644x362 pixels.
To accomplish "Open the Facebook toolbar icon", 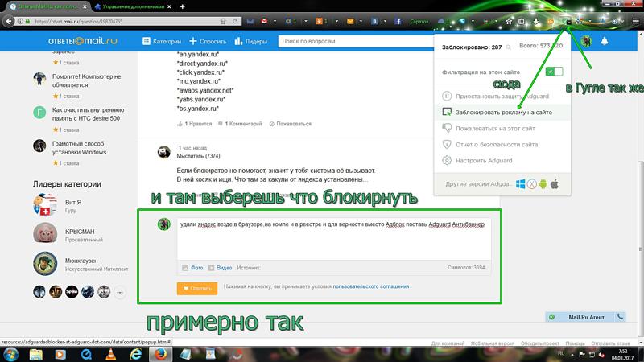I will pos(398,22).
